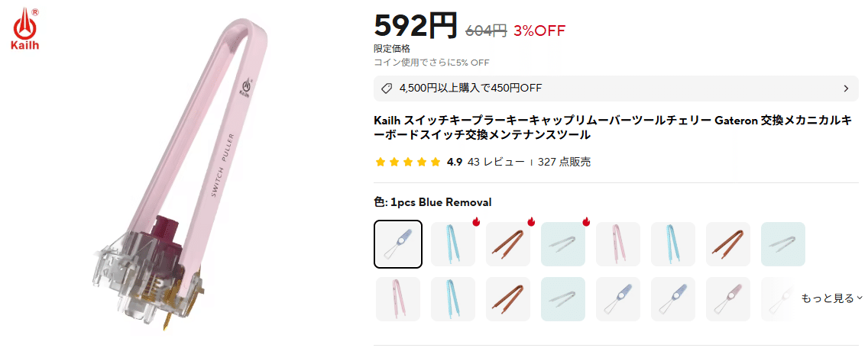
Task: Click the flame badge on the brown tweezers swatch
Action: pyautogui.click(x=530, y=222)
